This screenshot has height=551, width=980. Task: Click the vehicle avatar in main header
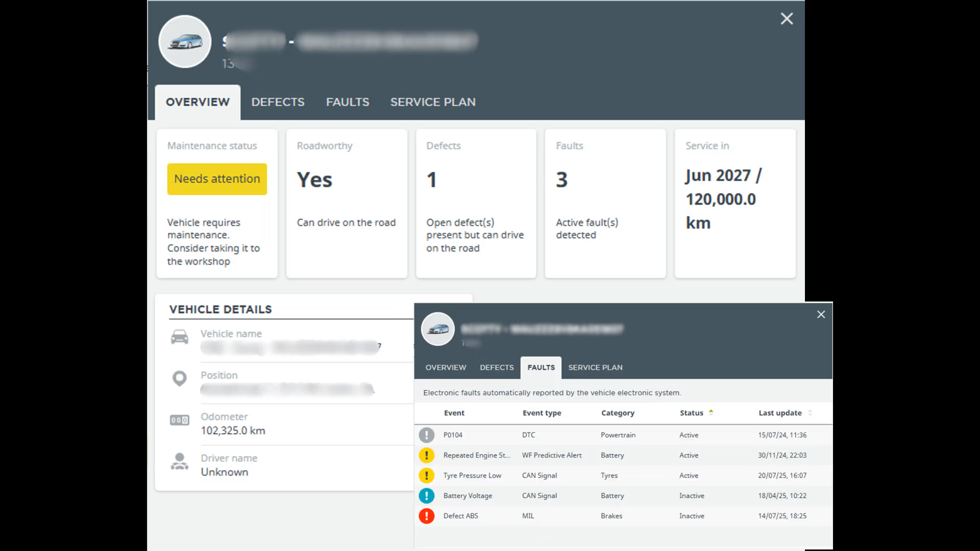tap(185, 41)
